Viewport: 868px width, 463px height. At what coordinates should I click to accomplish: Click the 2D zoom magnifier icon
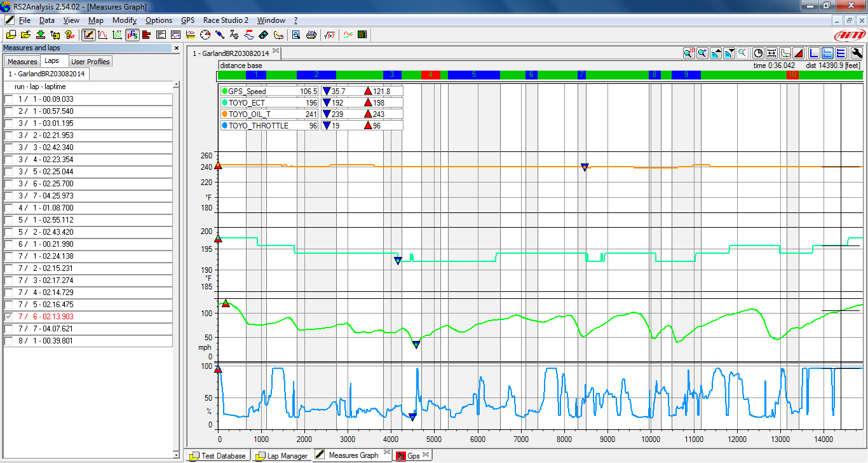point(689,53)
